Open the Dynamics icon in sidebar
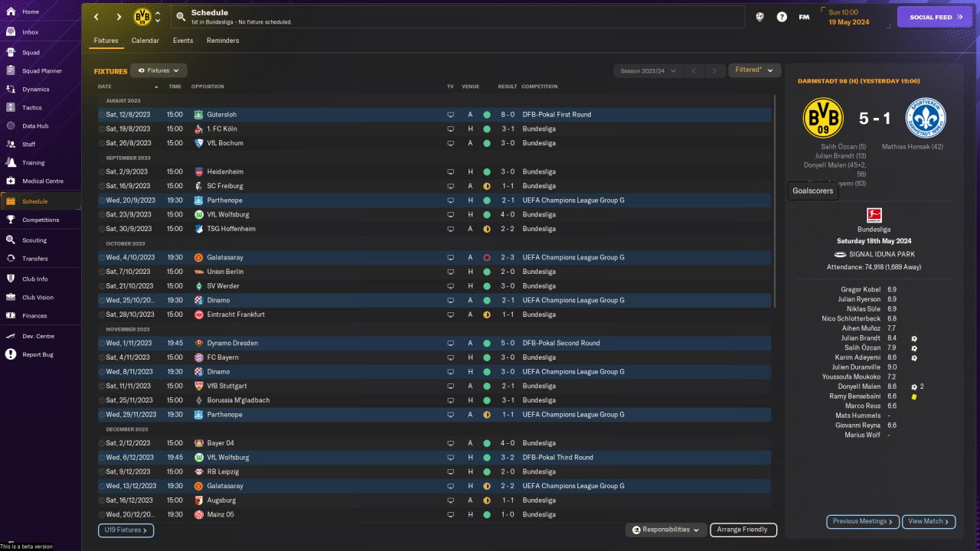Screen dimensions: 980x551 [11, 90]
